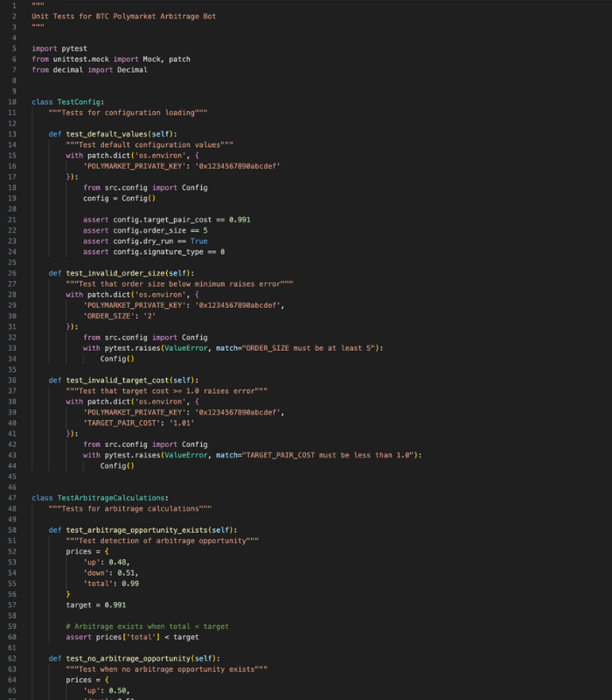This screenshot has width=612, height=700.
Task: Click 'test_invalid_order_size' function name
Action: [115, 273]
